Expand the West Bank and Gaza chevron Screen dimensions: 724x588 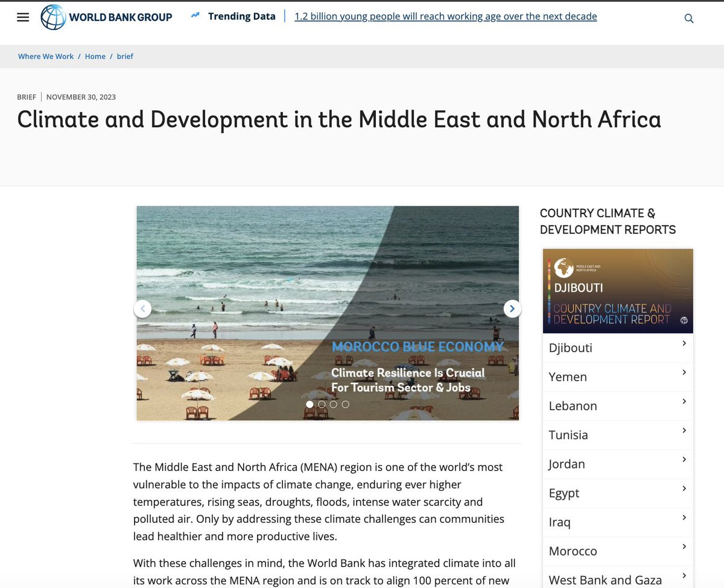point(684,575)
